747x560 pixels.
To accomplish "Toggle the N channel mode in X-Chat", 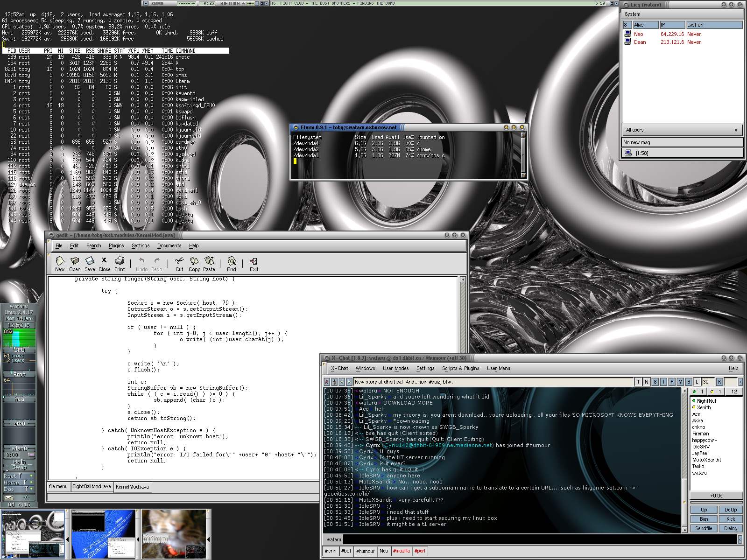I will coord(647,382).
